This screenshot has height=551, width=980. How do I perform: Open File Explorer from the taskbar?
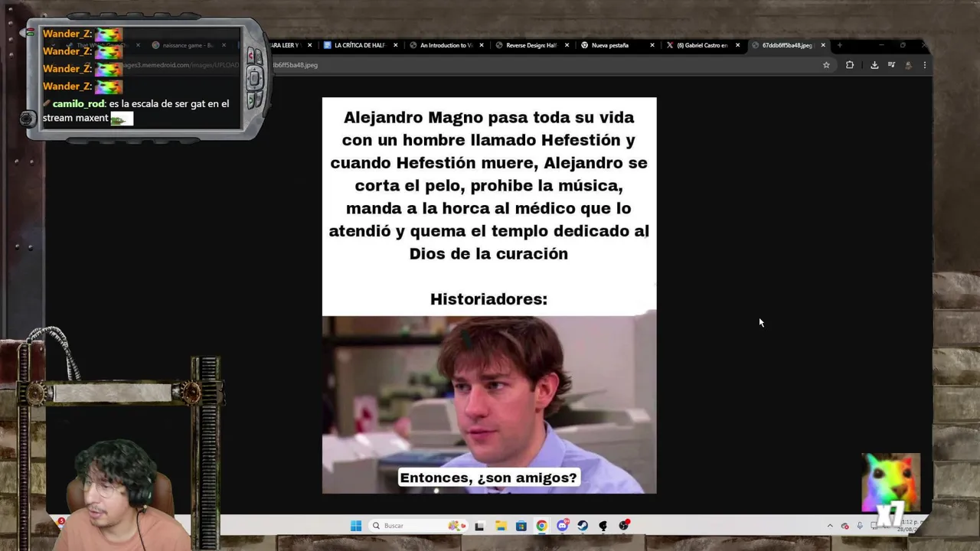[501, 526]
